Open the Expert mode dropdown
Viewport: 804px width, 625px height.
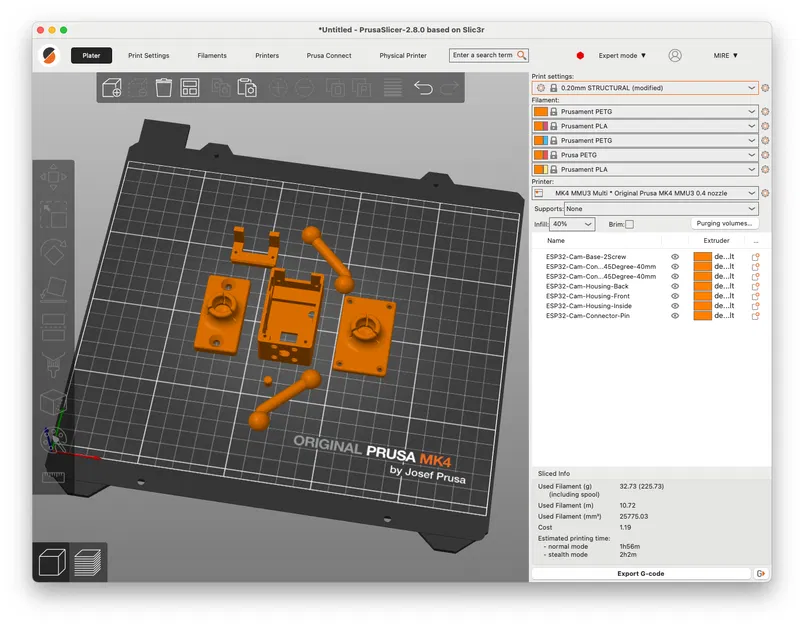pyautogui.click(x=622, y=55)
